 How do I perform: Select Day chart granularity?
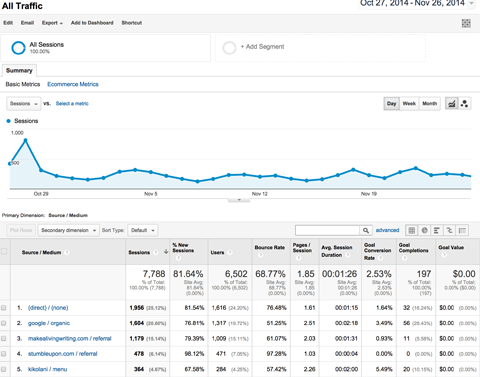[x=392, y=104]
